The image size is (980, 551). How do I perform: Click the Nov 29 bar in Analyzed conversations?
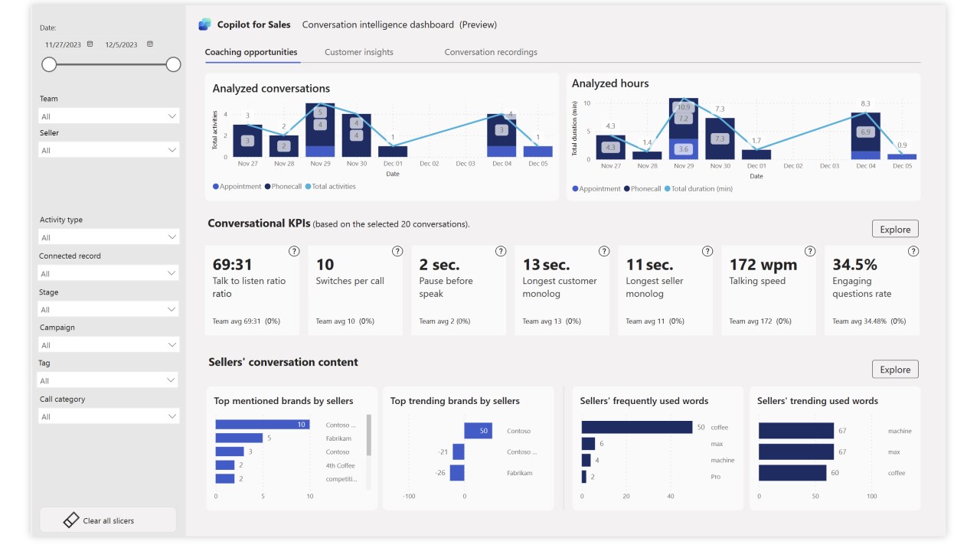(320, 130)
